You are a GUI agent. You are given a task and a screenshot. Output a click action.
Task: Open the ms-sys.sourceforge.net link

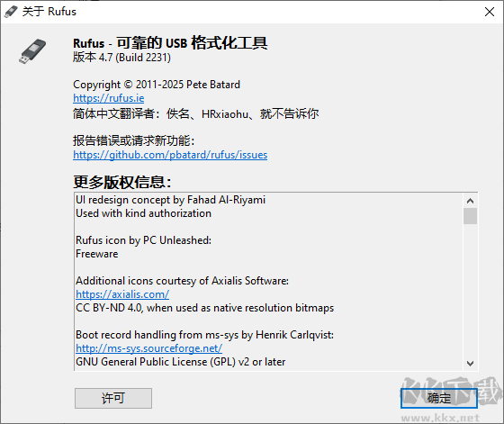pos(148,348)
